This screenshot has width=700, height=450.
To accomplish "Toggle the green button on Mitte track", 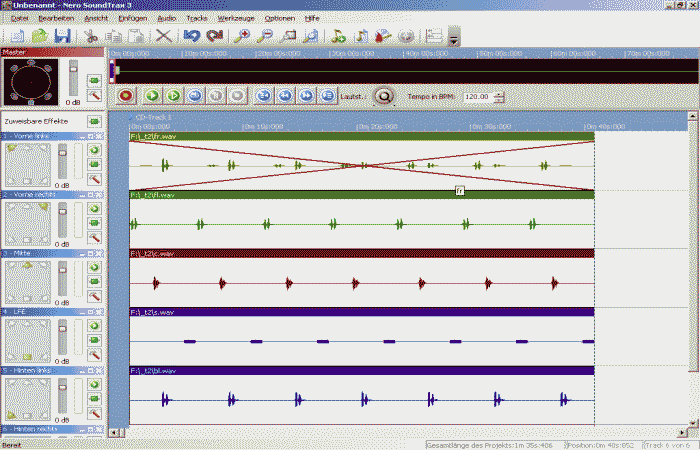I will (94, 268).
